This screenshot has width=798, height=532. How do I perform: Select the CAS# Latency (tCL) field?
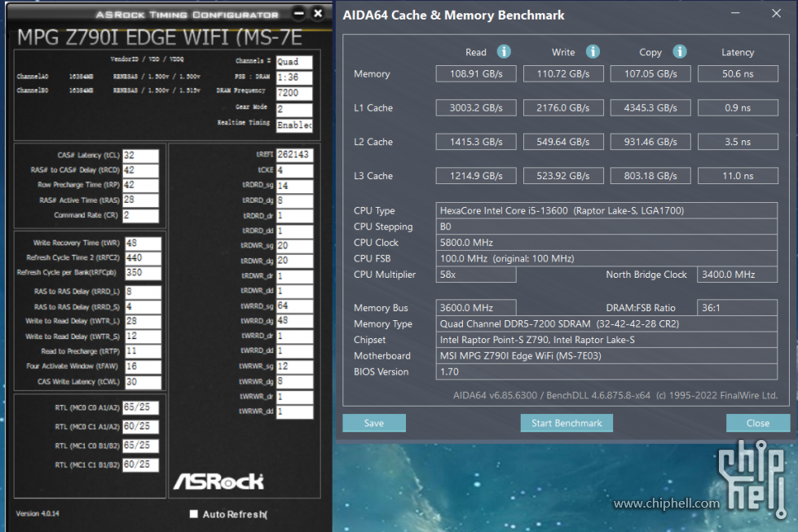[140, 156]
